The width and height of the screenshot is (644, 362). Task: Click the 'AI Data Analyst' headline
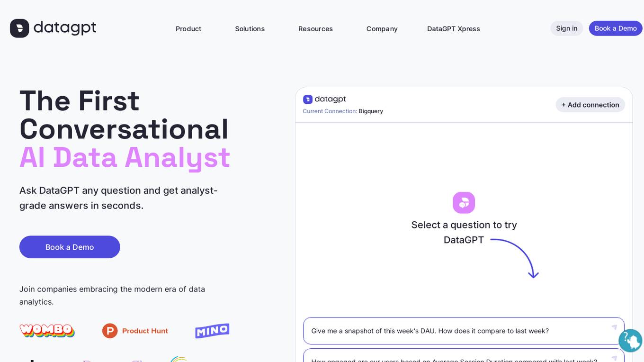coord(125,157)
